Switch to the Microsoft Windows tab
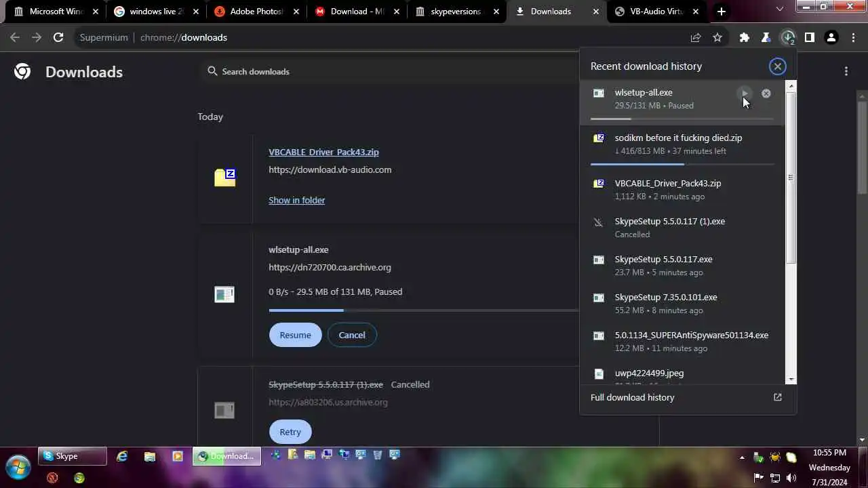This screenshot has width=868, height=488. click(56, 12)
